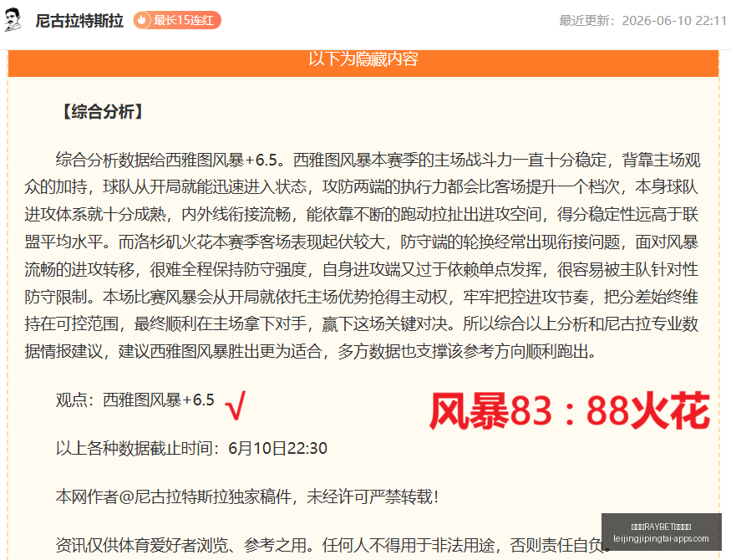This screenshot has width=731, height=560.
Task: Click the author avatar image
Action: click(13, 20)
